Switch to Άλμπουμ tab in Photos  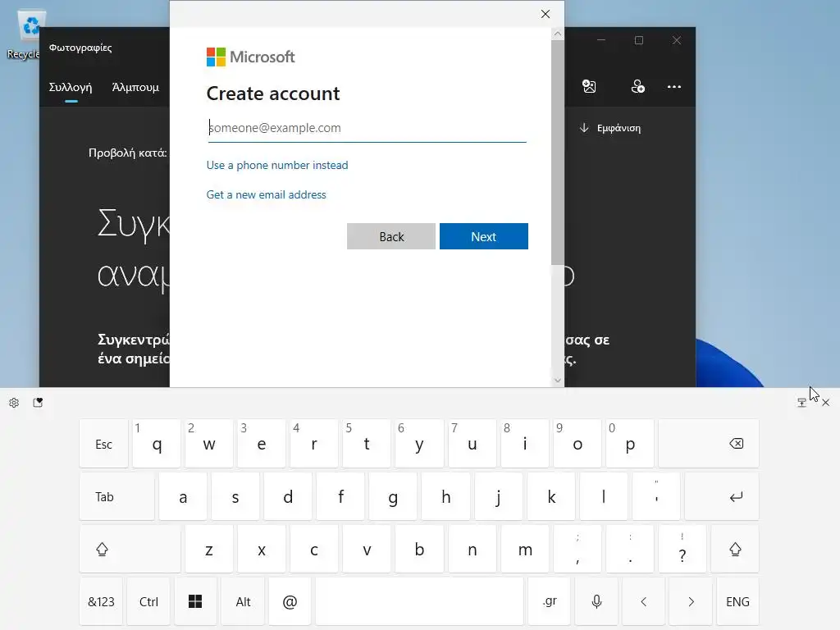(x=135, y=87)
